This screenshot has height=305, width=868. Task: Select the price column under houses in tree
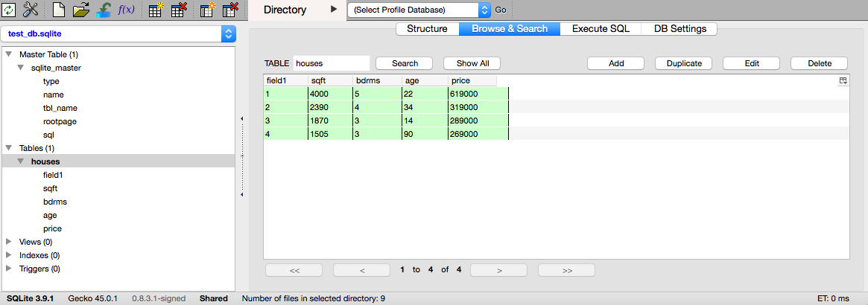(x=52, y=228)
